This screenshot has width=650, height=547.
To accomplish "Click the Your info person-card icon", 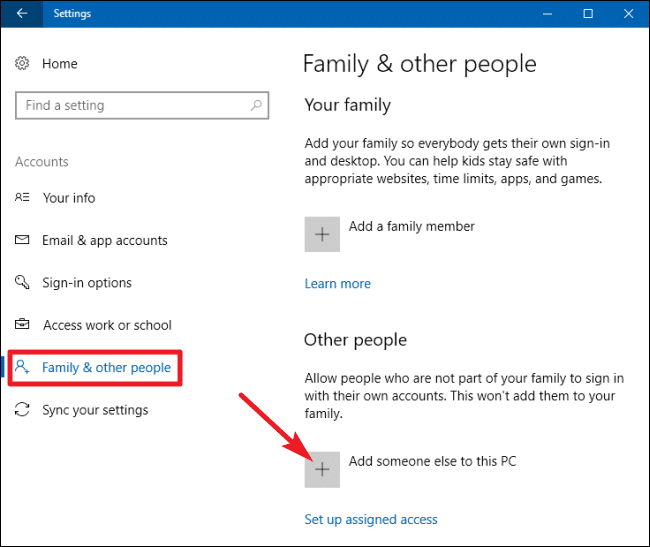I will click(x=23, y=198).
